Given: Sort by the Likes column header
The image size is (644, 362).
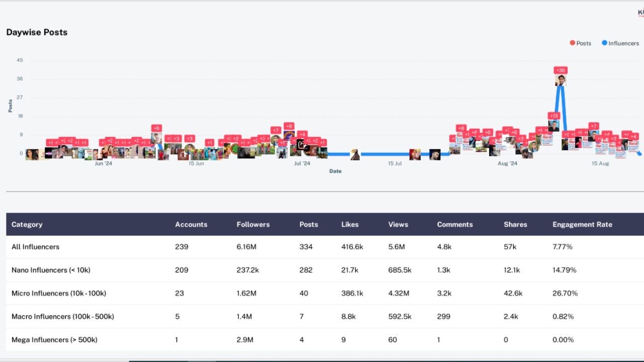Looking at the screenshot, I should (350, 225).
